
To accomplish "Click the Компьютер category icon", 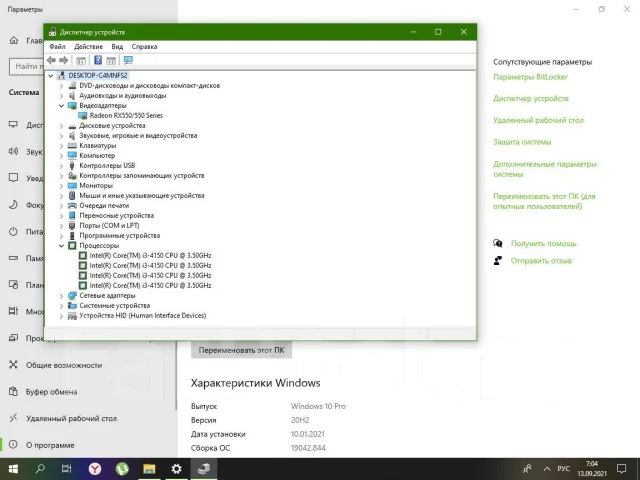I will click(x=72, y=156).
